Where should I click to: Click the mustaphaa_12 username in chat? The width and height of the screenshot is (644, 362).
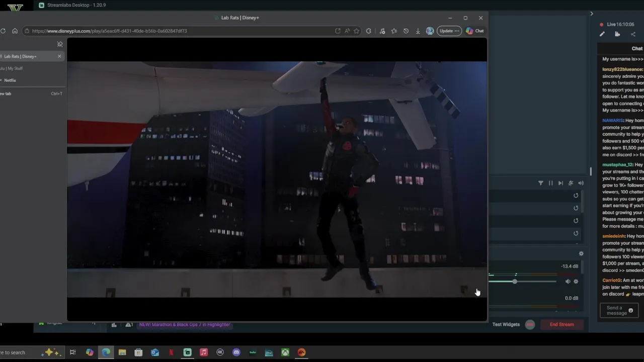click(x=617, y=165)
